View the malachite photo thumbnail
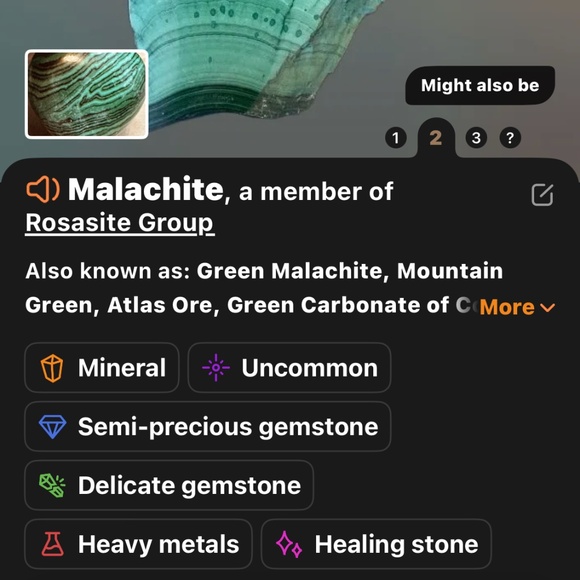 pyautogui.click(x=87, y=94)
